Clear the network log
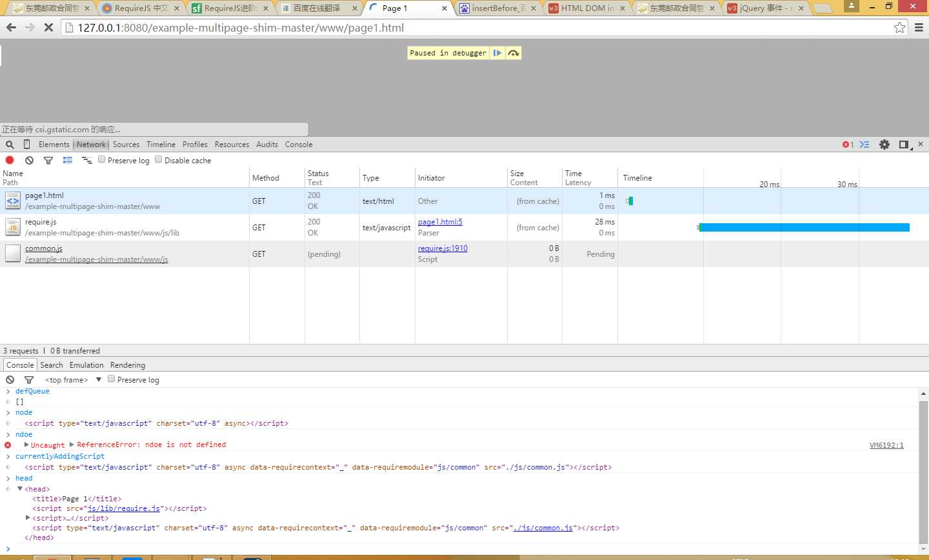This screenshot has height=560, width=929. point(29,160)
